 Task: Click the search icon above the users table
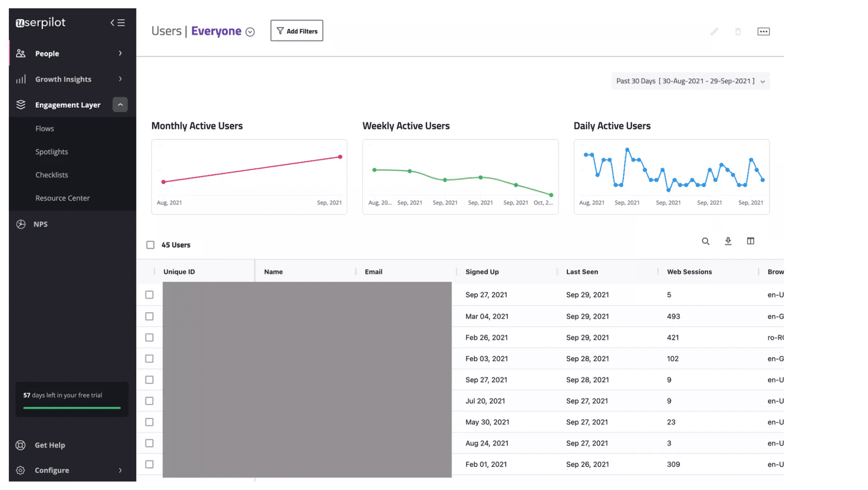[x=705, y=241]
